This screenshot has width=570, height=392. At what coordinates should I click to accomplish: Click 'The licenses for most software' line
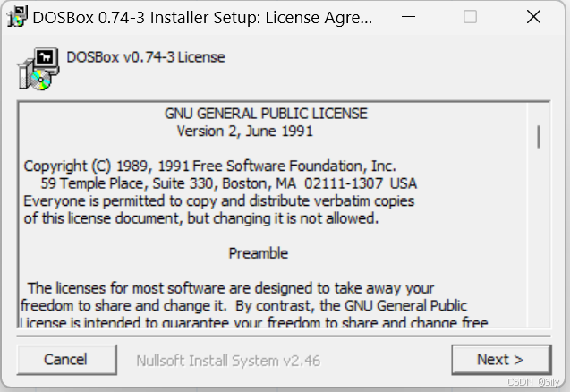231,288
